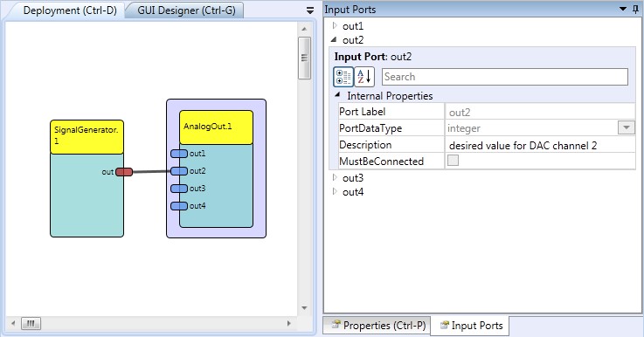Click the PortDataType property name
This screenshot has width=644, height=337.
point(370,128)
